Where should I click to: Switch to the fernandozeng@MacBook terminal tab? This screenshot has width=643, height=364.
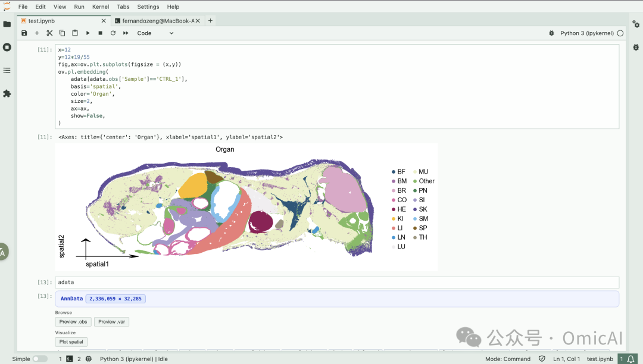158,21
